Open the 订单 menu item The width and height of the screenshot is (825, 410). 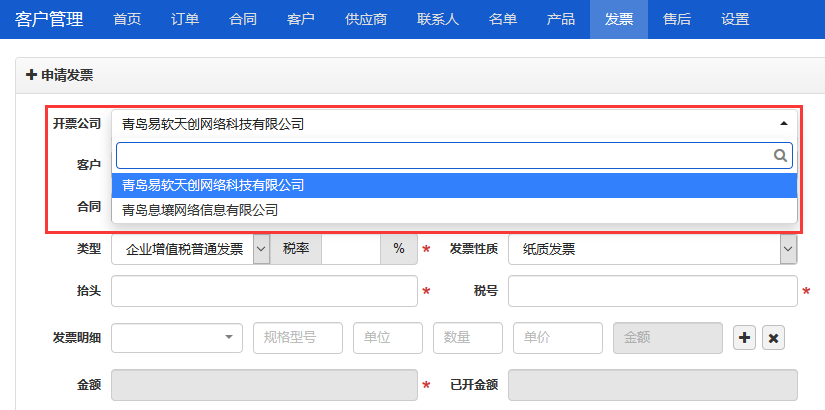(185, 19)
